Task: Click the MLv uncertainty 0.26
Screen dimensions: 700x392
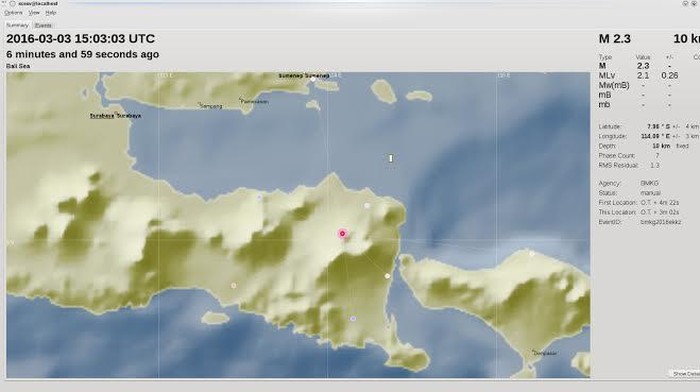Action: (x=670, y=76)
